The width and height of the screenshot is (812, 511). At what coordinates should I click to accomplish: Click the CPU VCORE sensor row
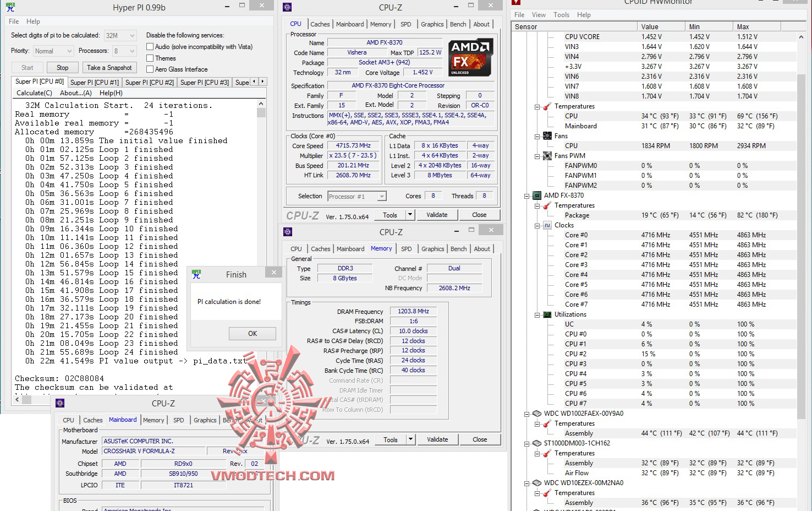(654, 37)
